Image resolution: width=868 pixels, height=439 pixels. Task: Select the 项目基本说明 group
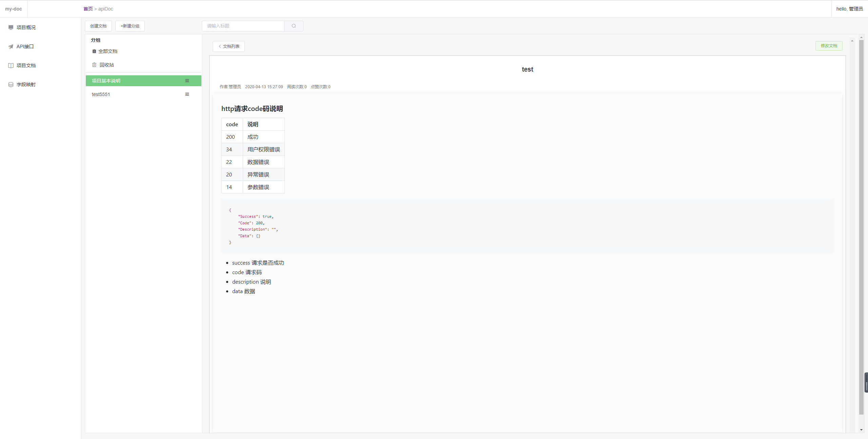tap(143, 81)
